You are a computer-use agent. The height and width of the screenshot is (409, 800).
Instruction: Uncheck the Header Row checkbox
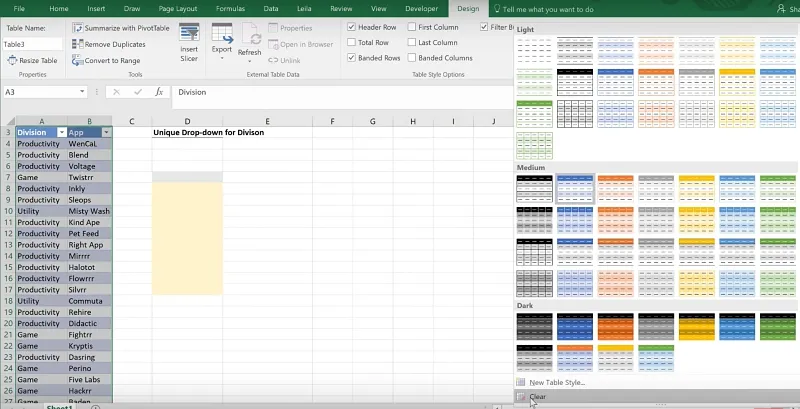351,28
